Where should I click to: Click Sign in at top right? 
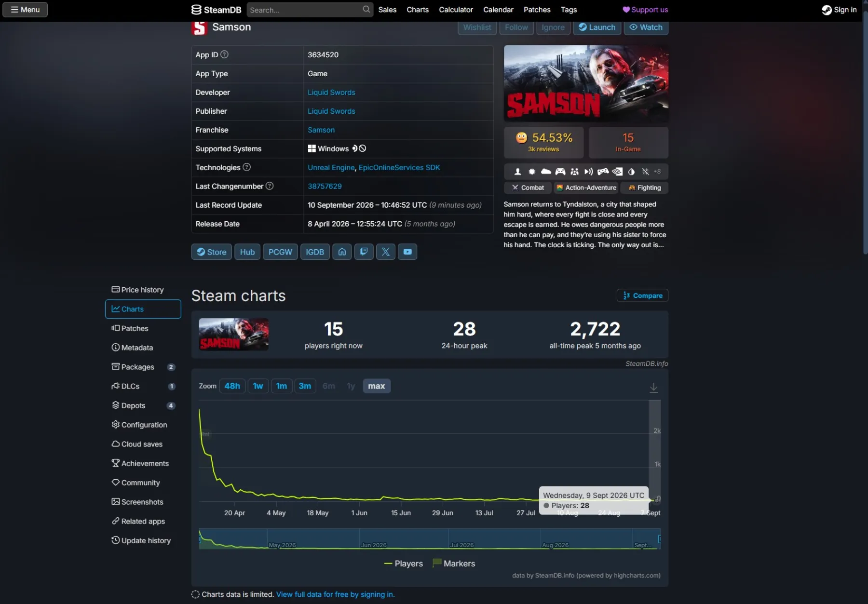[x=839, y=10]
